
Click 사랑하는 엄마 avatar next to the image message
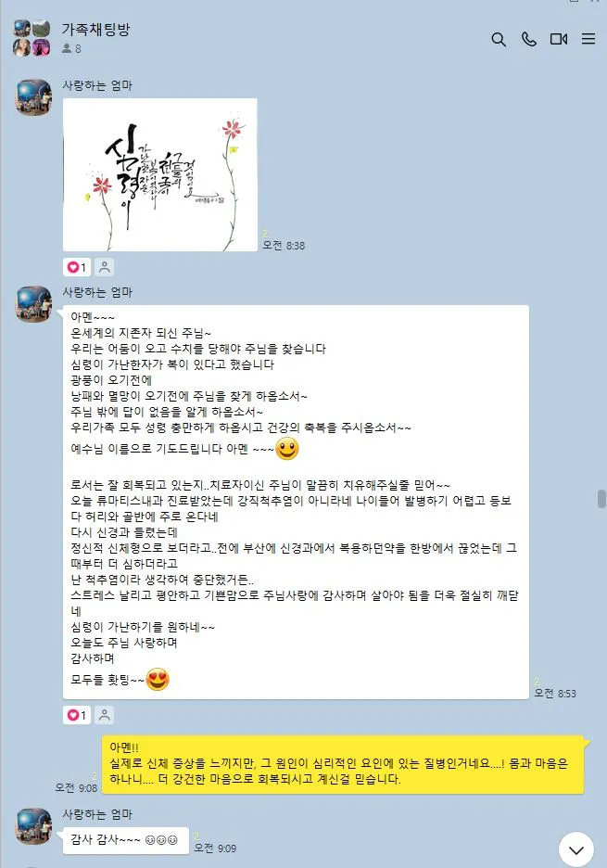pyautogui.click(x=33, y=97)
